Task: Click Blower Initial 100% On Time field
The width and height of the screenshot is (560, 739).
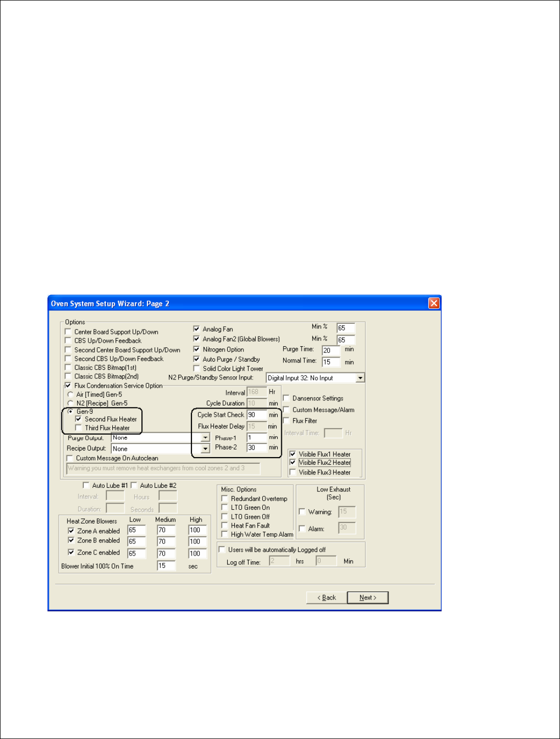Action: point(166,566)
